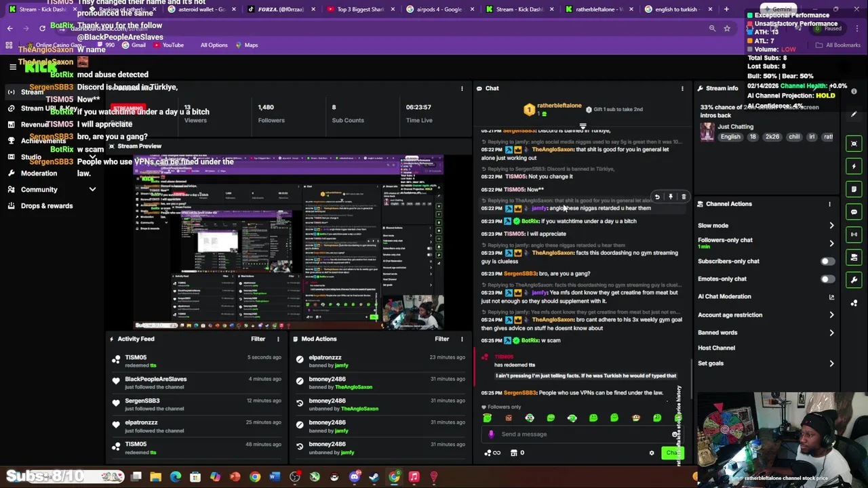Image resolution: width=868 pixels, height=488 pixels.
Task: Click the wrench stream info icon in right toolbar
Action: tap(854, 280)
